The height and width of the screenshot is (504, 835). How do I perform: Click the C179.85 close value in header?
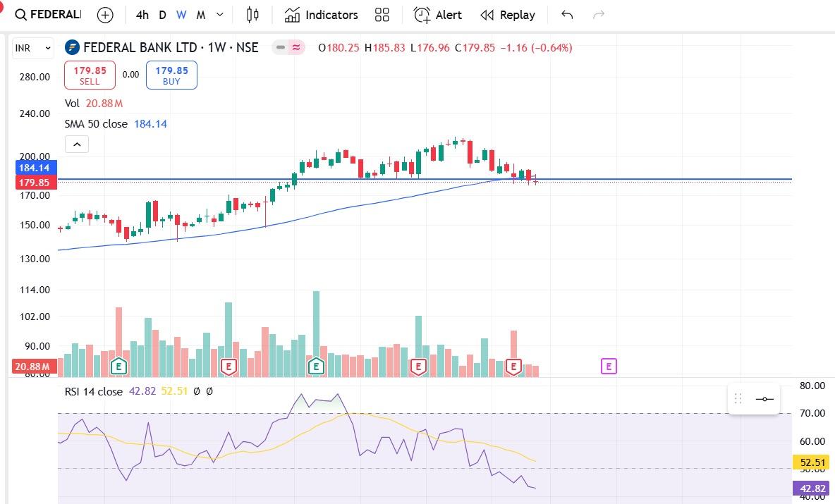(475, 47)
